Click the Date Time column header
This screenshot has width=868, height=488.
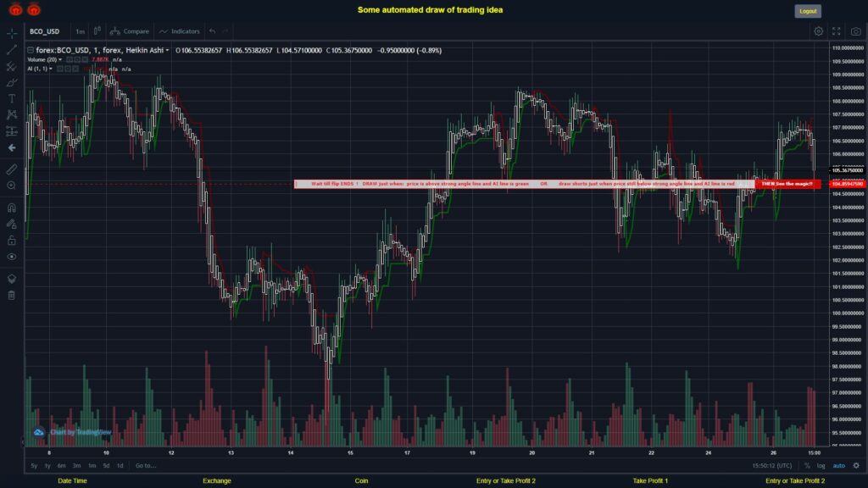coord(73,481)
